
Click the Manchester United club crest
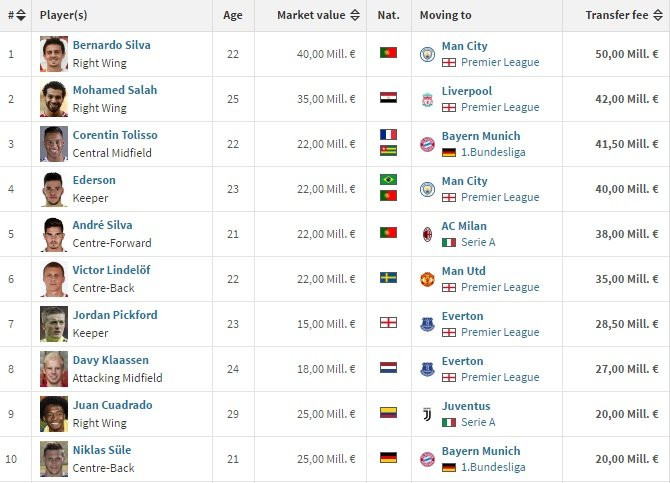(x=427, y=279)
